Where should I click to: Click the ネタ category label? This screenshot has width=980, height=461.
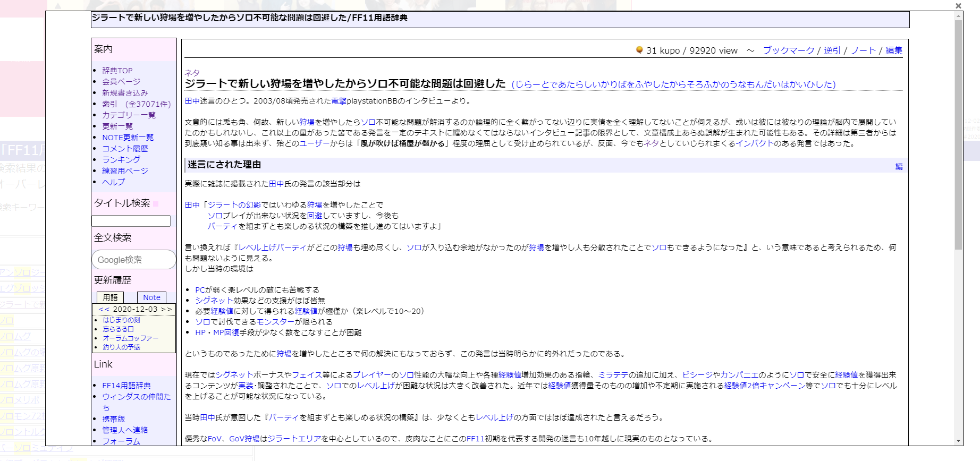click(192, 73)
